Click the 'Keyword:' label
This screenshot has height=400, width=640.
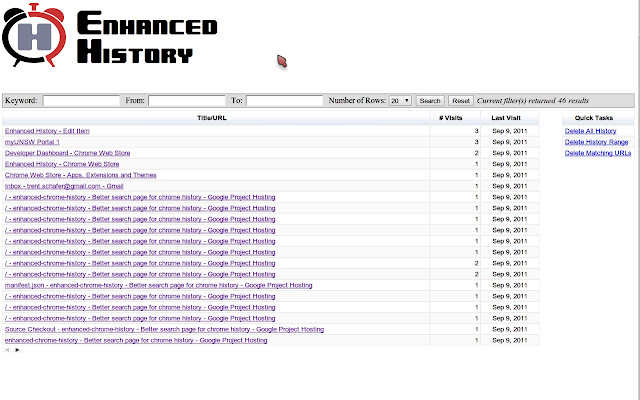21,100
